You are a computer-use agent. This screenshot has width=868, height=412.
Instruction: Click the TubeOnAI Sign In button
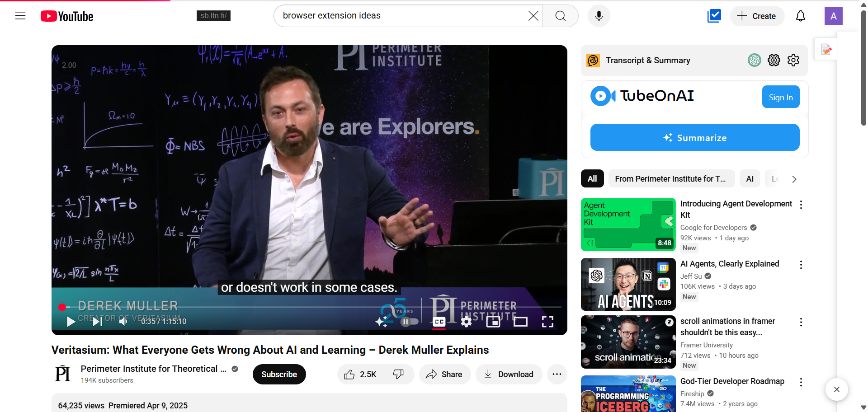(781, 97)
